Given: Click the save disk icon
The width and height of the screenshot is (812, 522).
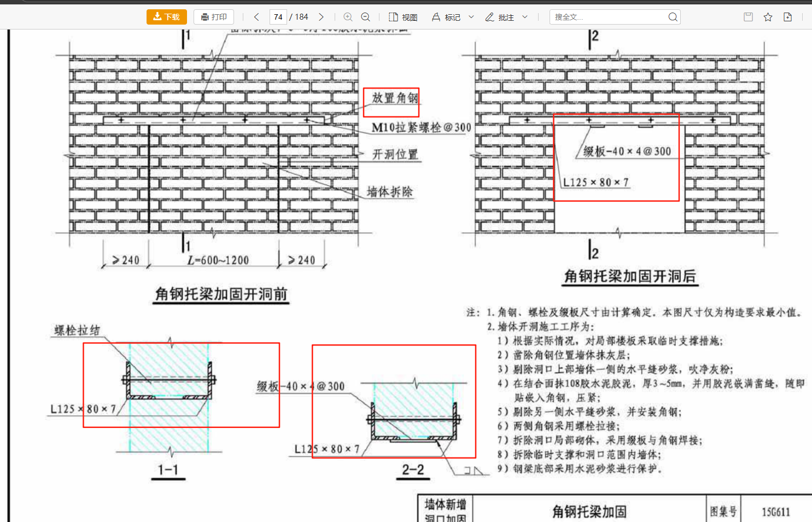Looking at the screenshot, I should coord(749,17).
